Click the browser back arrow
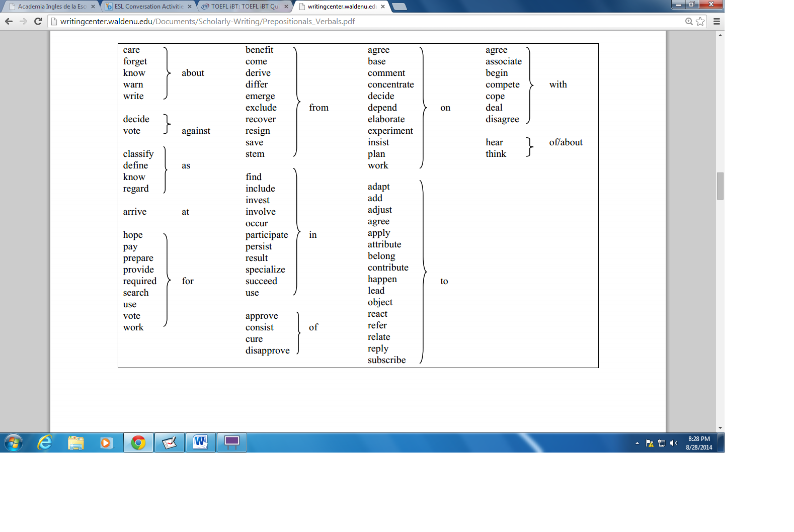794x532 pixels. 9,21
